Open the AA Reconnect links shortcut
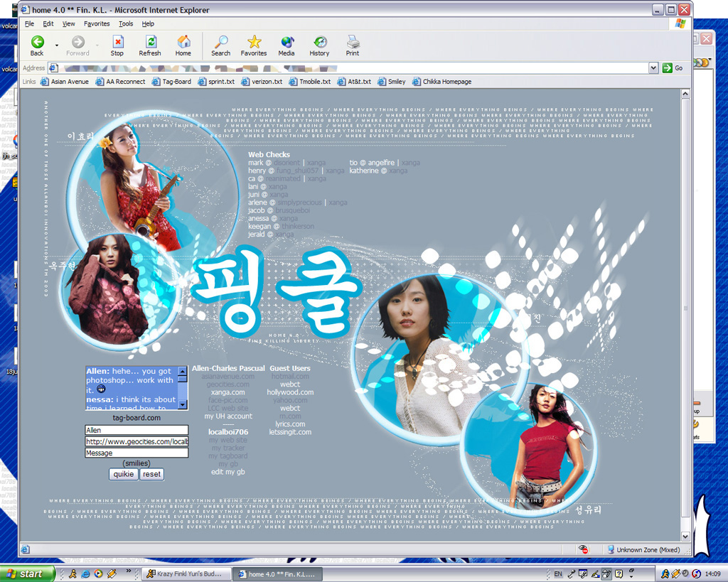The image size is (728, 582). click(121, 82)
